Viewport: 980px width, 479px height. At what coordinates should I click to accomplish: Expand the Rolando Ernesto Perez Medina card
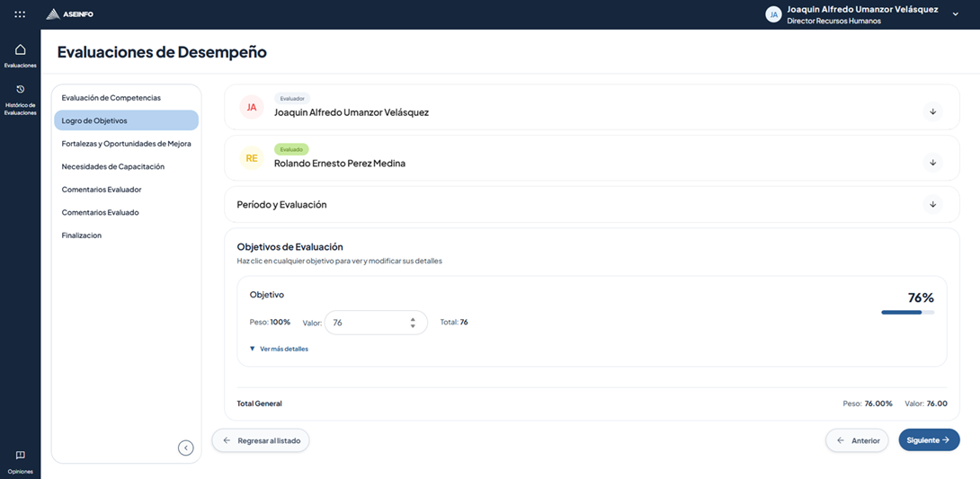[x=932, y=163]
